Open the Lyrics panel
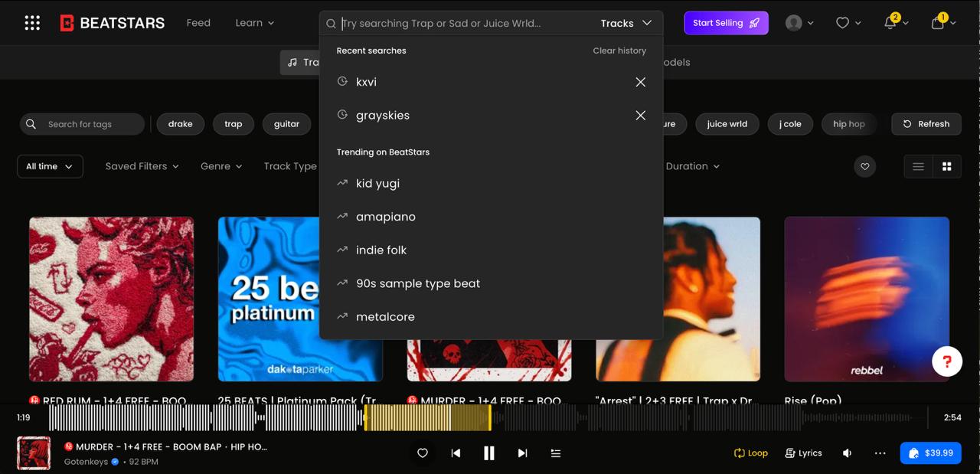This screenshot has height=474, width=980. (x=804, y=453)
